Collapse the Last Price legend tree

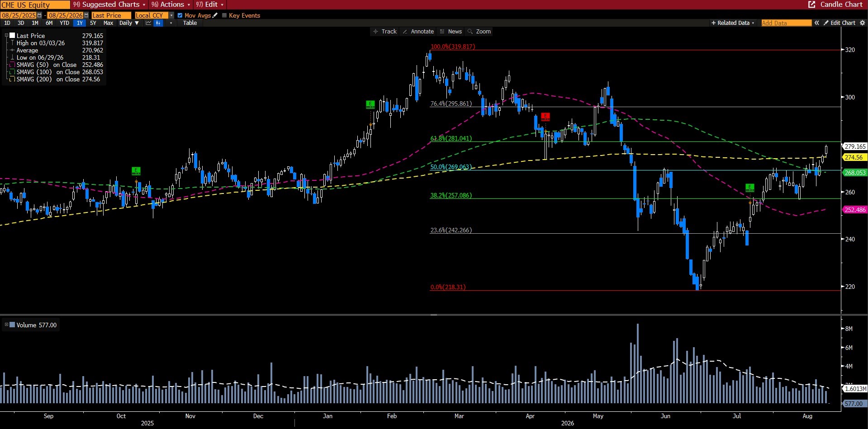[x=6, y=36]
